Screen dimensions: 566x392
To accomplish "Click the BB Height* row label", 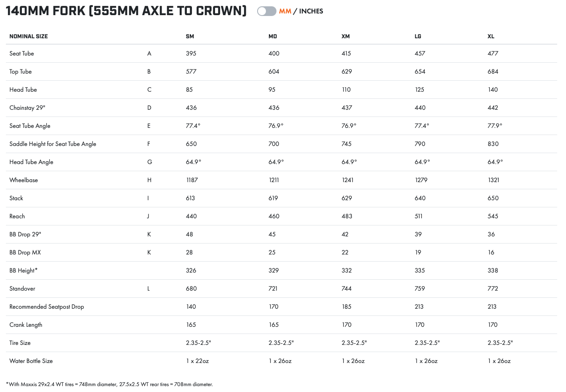I will [x=24, y=270].
